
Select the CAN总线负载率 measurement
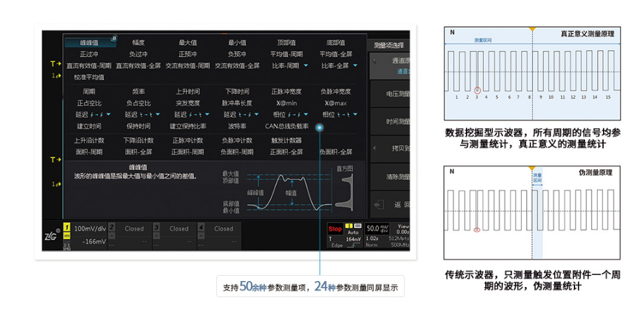click(x=287, y=126)
